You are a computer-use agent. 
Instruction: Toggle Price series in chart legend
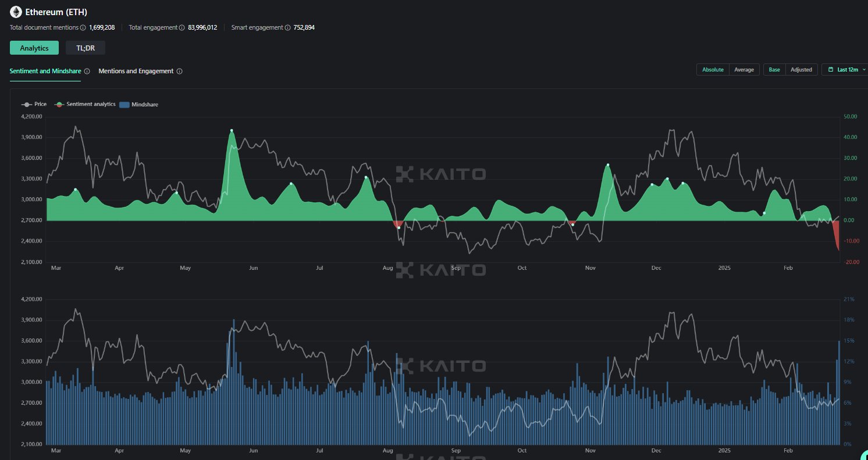(x=34, y=105)
